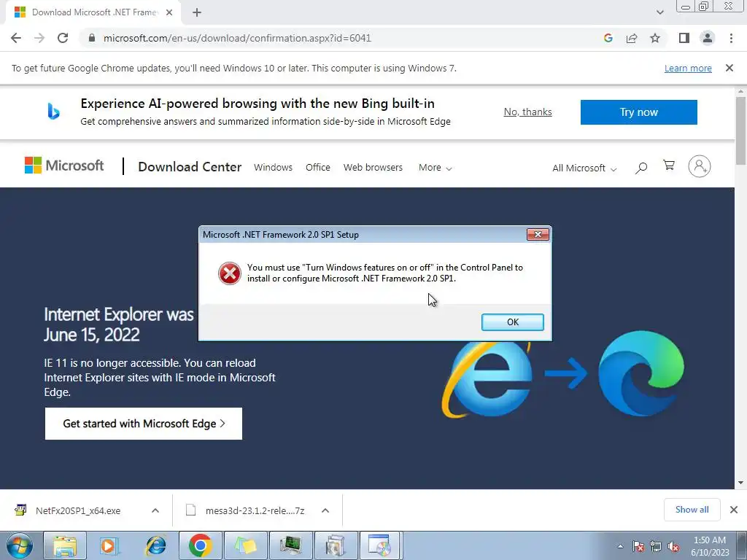Click the scrollbar down arrow
The height and width of the screenshot is (560, 747).
pyautogui.click(x=740, y=483)
